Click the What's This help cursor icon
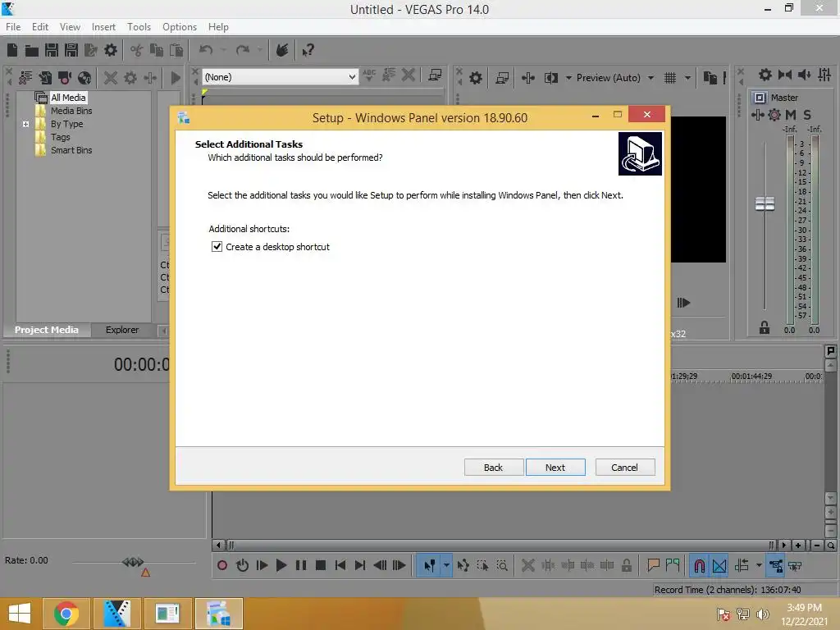840x630 pixels. 308,51
